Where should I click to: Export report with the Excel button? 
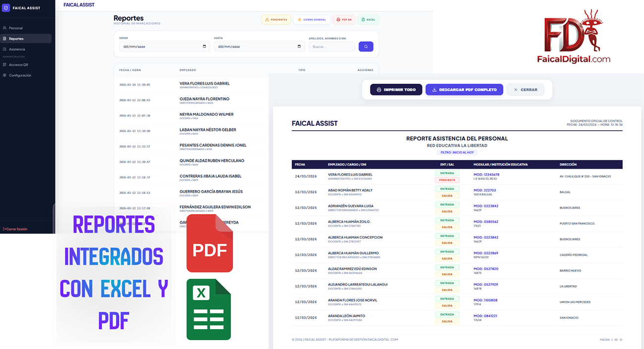click(x=368, y=20)
